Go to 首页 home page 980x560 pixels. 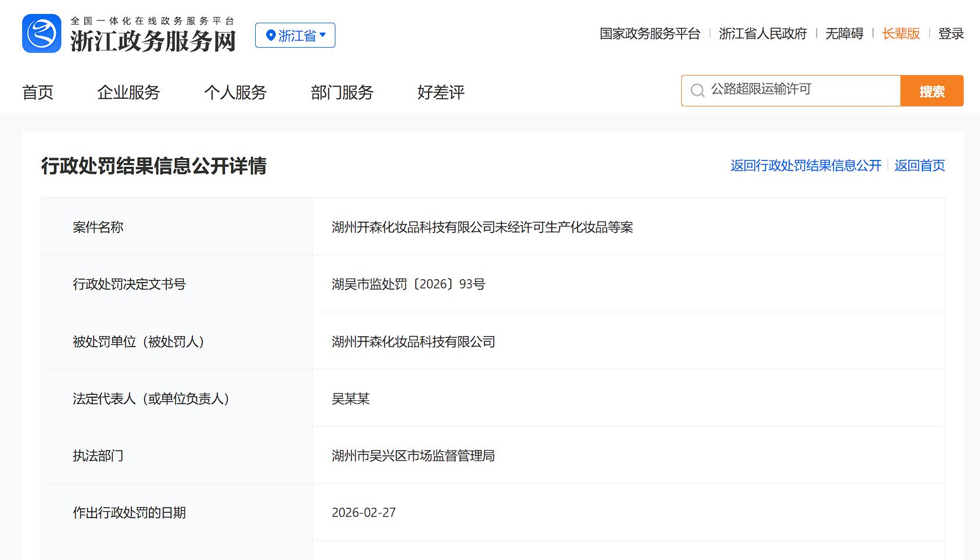pyautogui.click(x=38, y=92)
